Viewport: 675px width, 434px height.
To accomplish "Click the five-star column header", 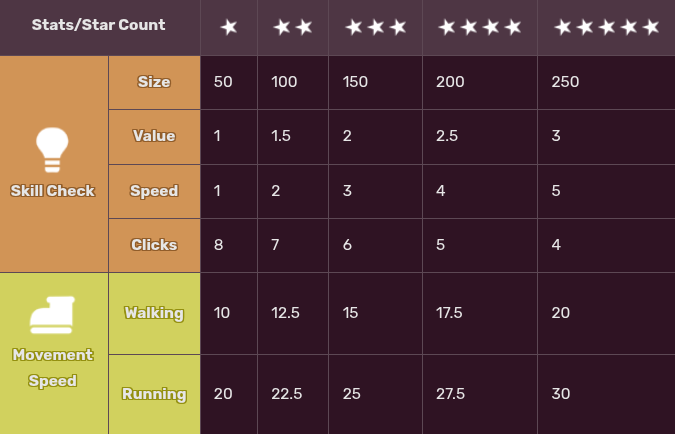I will click(x=606, y=27).
